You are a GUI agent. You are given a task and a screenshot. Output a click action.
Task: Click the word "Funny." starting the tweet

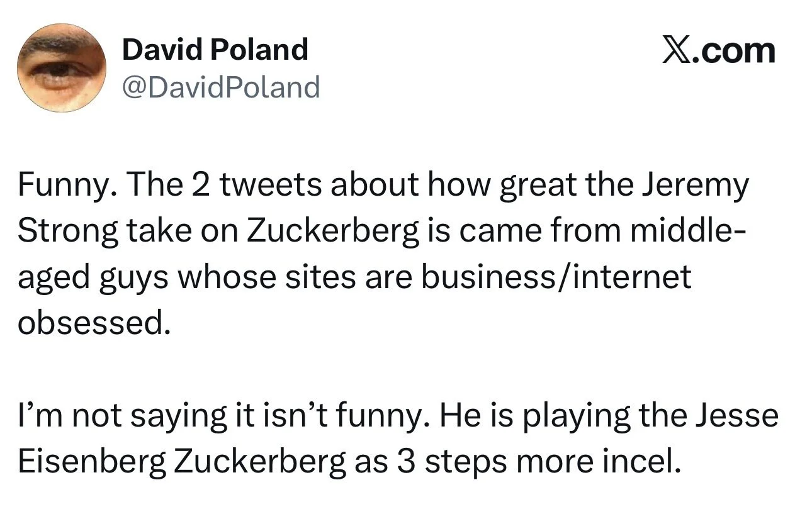pos(57,186)
